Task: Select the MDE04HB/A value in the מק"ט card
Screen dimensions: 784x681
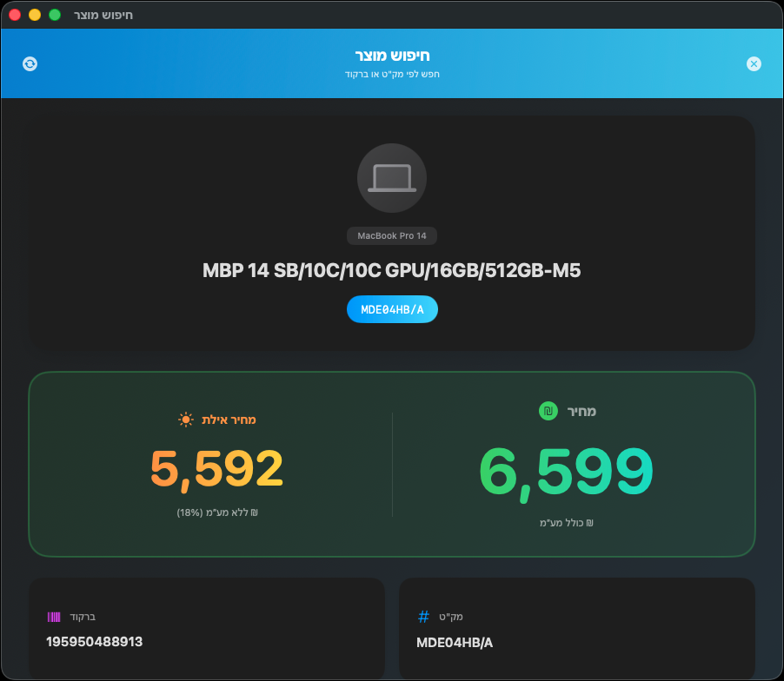Action: point(455,642)
